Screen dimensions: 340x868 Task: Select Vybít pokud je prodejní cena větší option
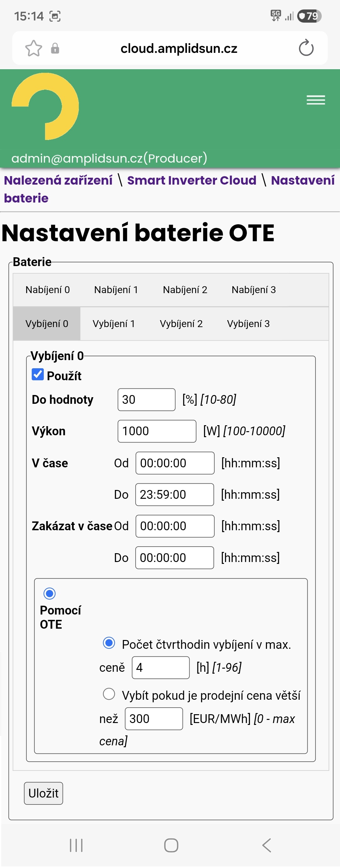pyautogui.click(x=109, y=694)
